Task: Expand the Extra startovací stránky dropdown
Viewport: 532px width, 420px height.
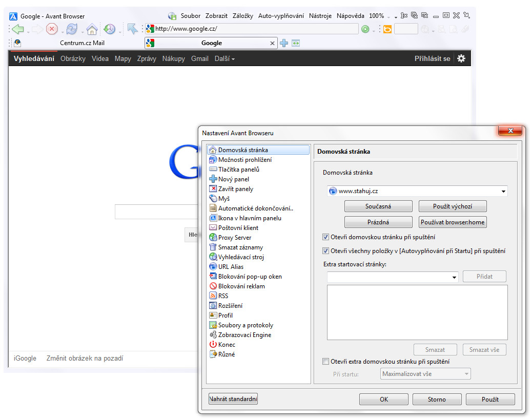Action: pyautogui.click(x=454, y=277)
